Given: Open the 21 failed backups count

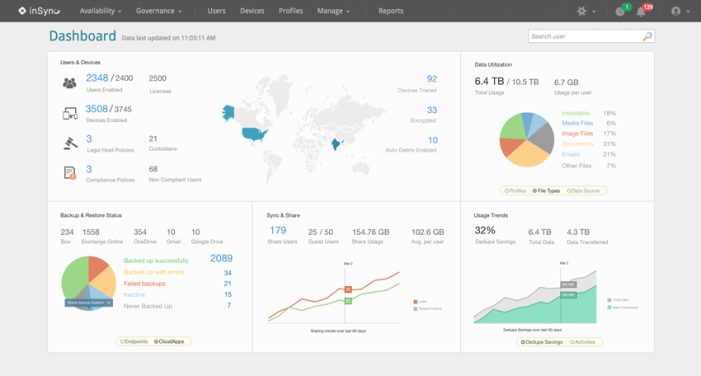Looking at the screenshot, I should click(x=228, y=283).
